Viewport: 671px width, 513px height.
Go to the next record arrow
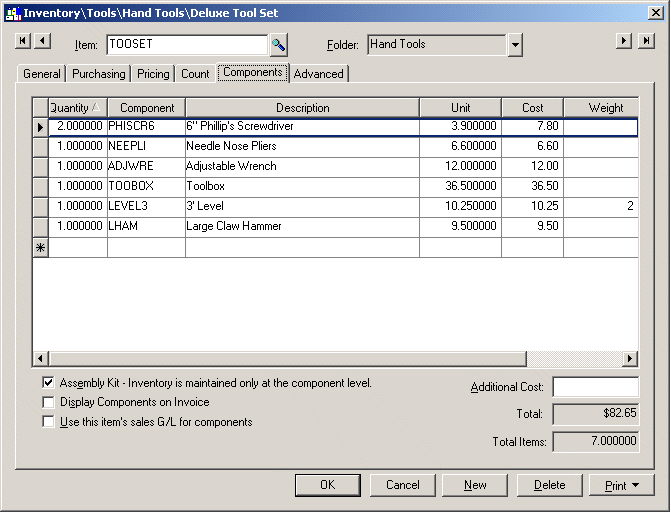coord(624,41)
